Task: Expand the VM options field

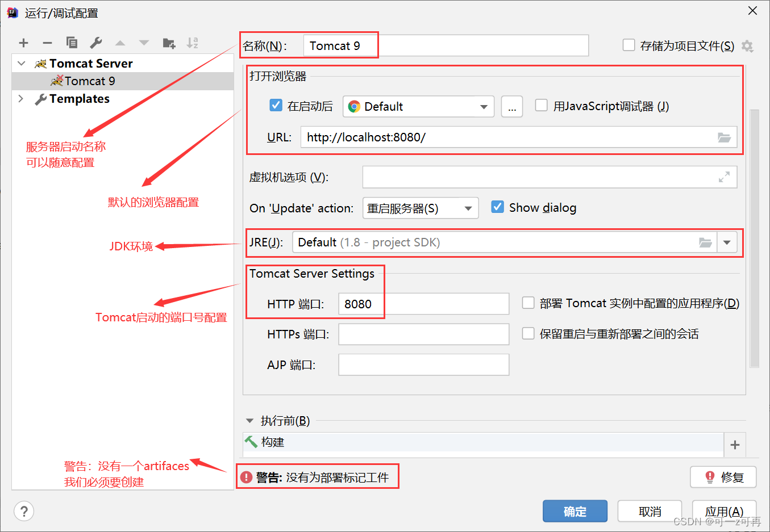Action: pyautogui.click(x=724, y=177)
